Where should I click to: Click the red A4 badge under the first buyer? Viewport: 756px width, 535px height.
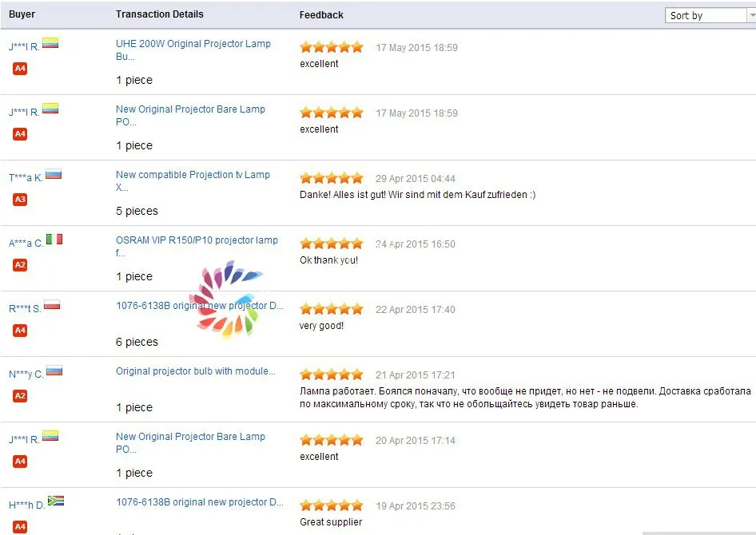tap(19, 69)
